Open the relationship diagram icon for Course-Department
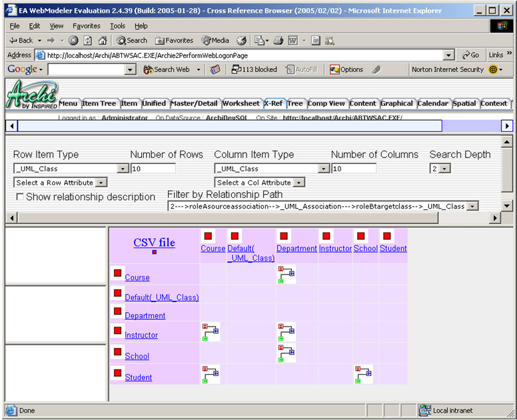The height and width of the screenshot is (420, 517). tap(286, 274)
